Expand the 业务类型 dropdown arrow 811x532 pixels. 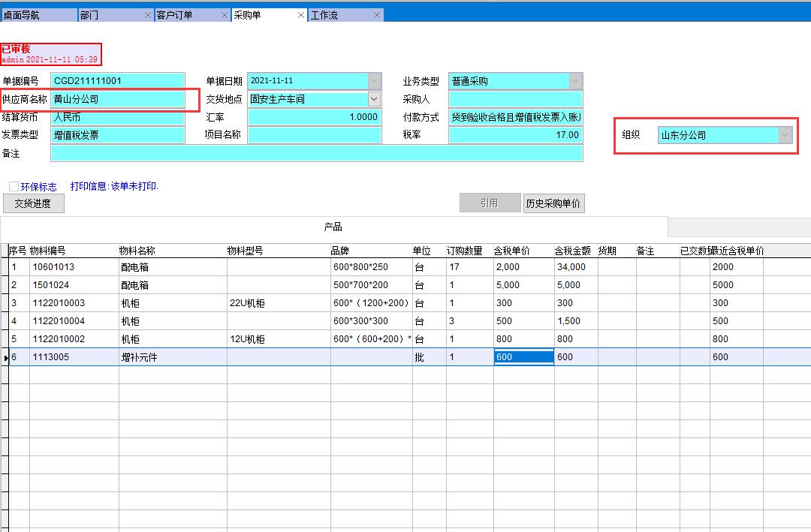575,81
